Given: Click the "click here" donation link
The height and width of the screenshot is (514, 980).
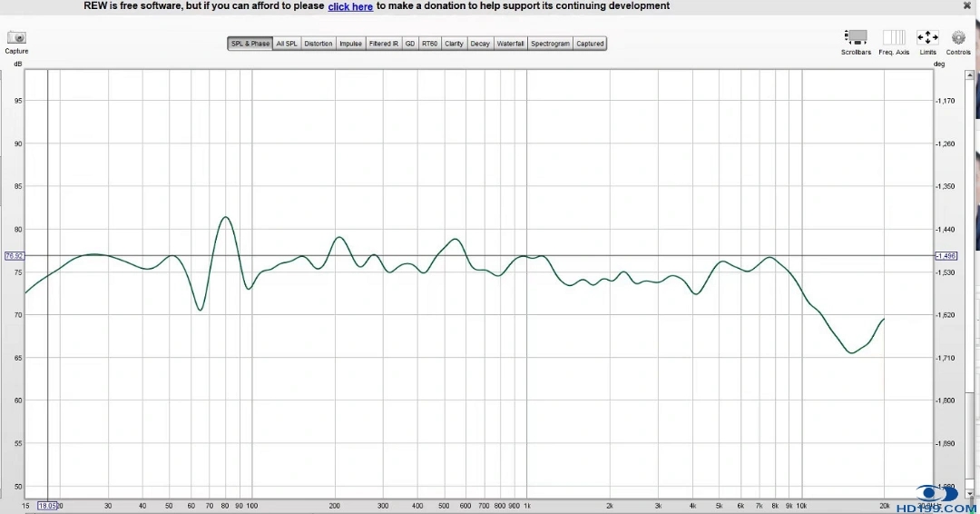Looking at the screenshot, I should coord(350,6).
